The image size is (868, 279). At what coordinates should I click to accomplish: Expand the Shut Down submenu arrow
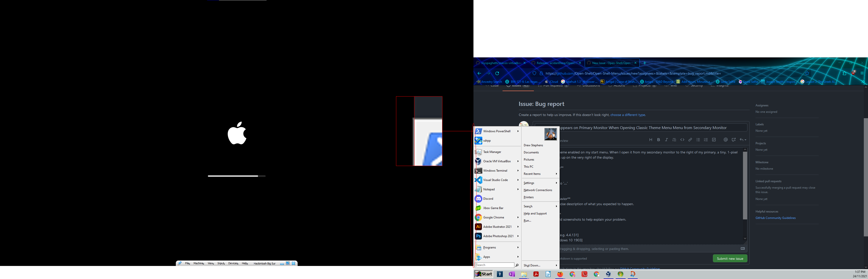pyautogui.click(x=556, y=265)
